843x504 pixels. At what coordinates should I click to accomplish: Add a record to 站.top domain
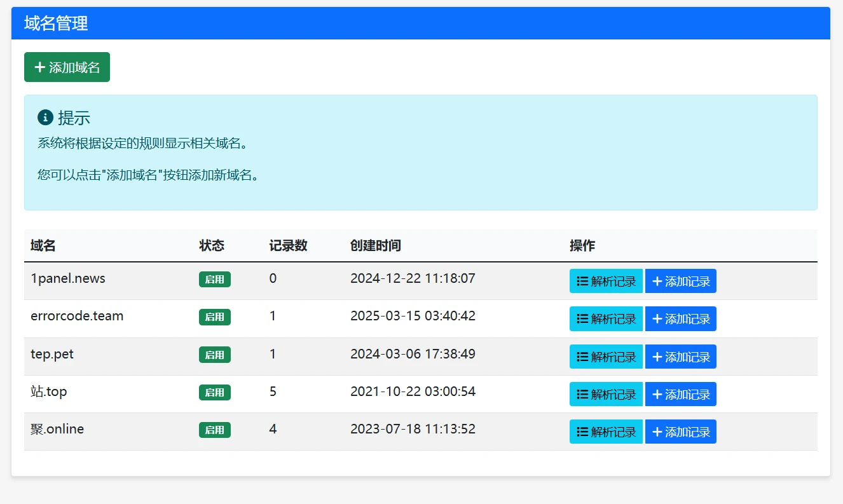[x=680, y=394]
